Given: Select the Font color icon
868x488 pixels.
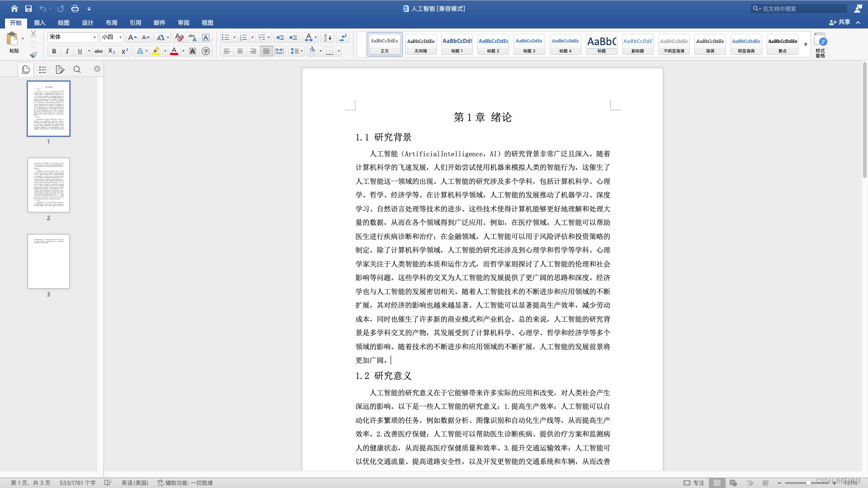Looking at the screenshot, I should (174, 51).
